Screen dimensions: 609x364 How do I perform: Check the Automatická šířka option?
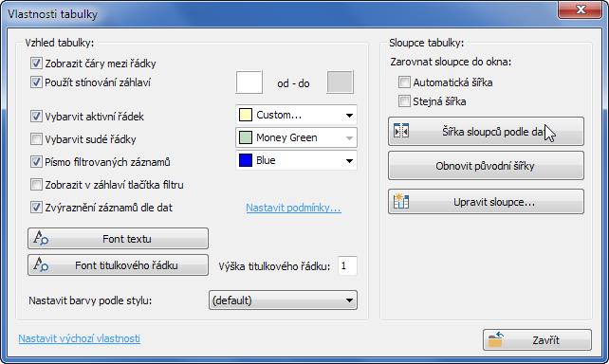click(404, 82)
